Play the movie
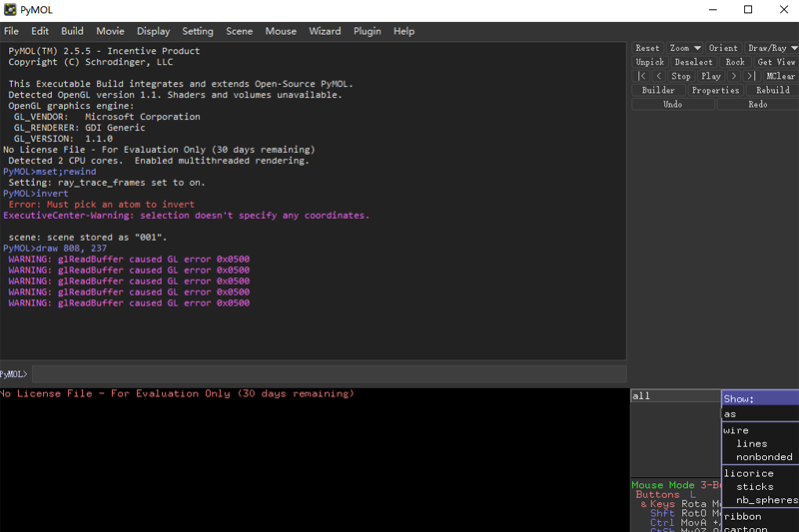This screenshot has height=532, width=799. pos(711,76)
